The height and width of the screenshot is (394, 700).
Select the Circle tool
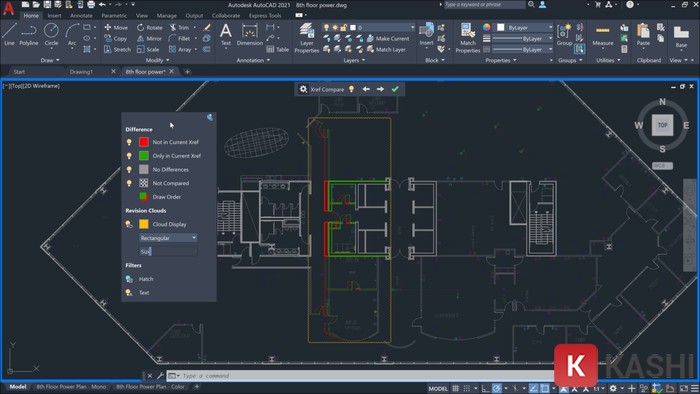51,34
